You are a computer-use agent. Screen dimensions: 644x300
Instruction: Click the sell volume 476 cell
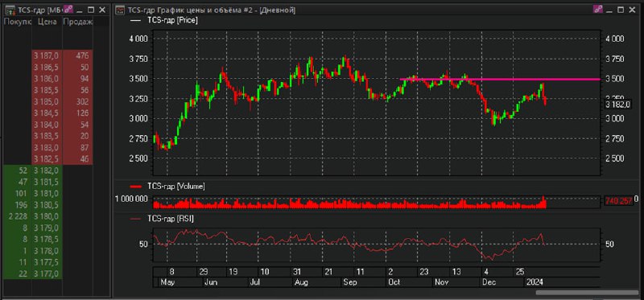coord(77,55)
